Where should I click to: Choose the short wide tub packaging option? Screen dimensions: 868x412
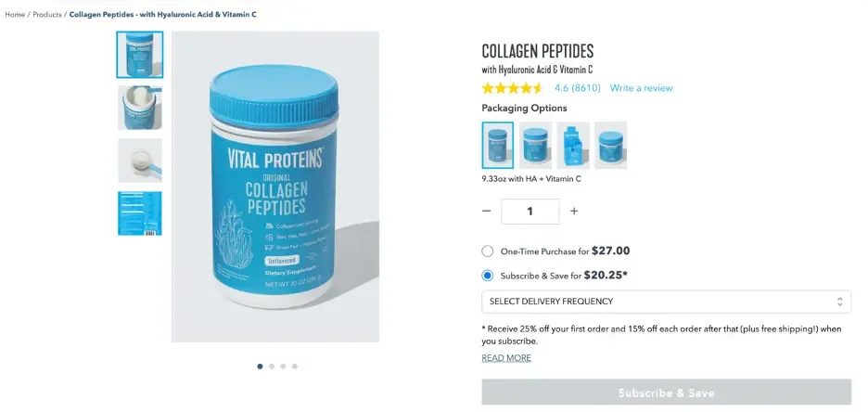[x=610, y=145]
